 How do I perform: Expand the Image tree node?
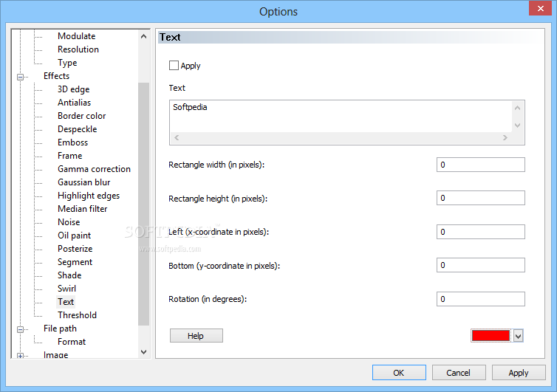(20, 356)
